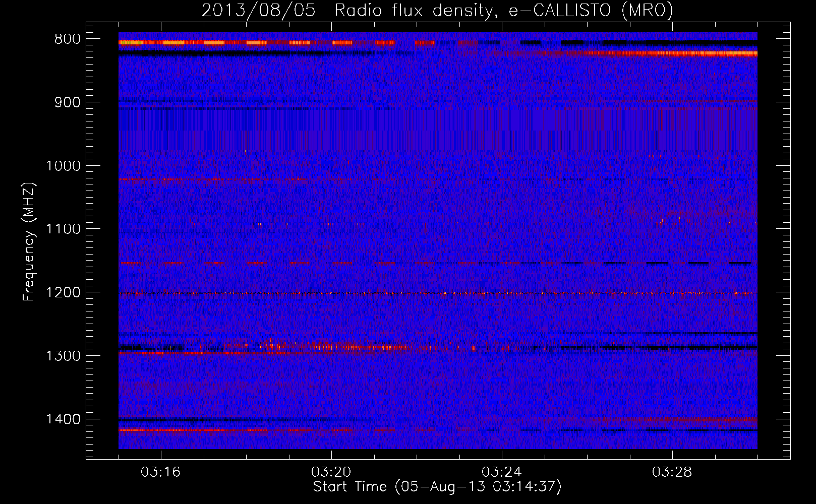
Task: Click the 'Start Time (05-Aug-13 03:14:37)' label
Action: click(x=437, y=487)
